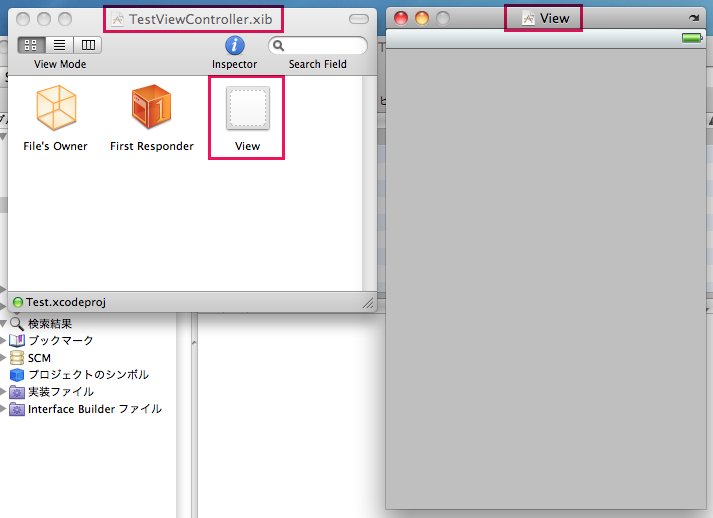Select SCM in Xcode sidebar
The image size is (713, 518).
39,358
